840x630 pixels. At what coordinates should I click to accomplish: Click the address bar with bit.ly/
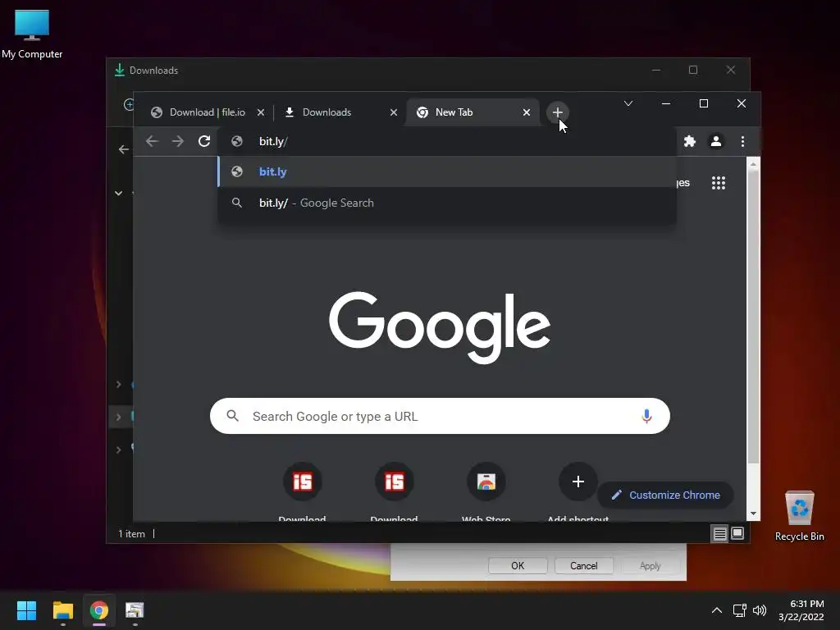(x=447, y=141)
